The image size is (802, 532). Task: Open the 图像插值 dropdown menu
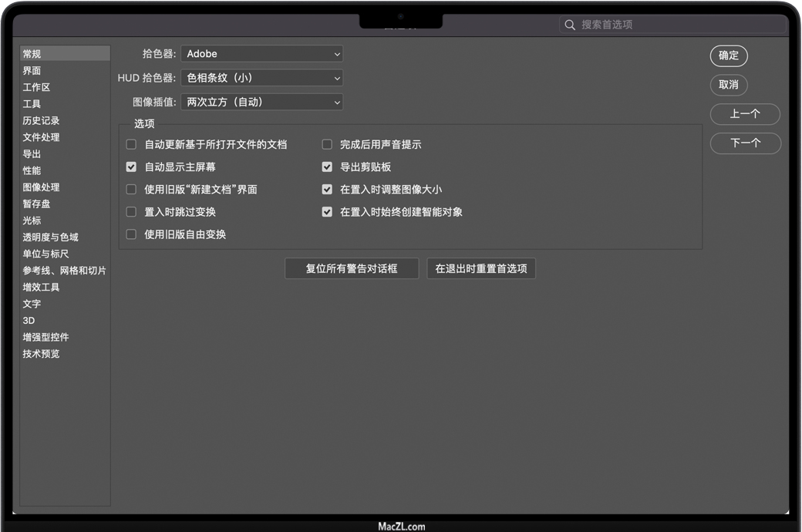pos(261,102)
